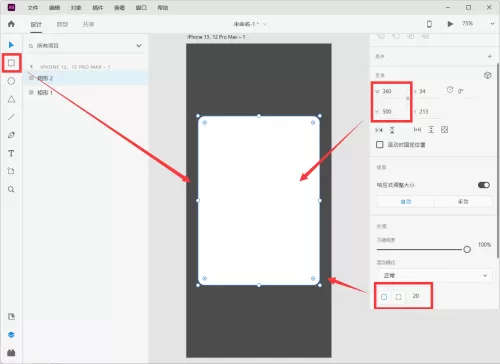Expand the layers search filter dropdown

pos(139,46)
